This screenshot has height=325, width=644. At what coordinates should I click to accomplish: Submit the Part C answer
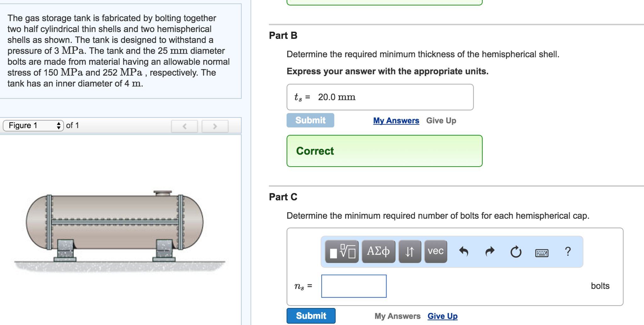click(311, 316)
